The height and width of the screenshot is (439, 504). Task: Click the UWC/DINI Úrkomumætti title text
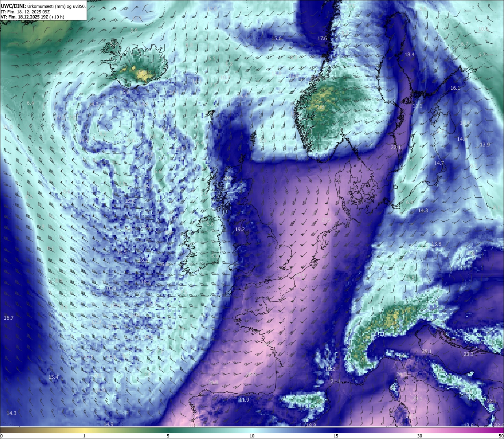43,6
